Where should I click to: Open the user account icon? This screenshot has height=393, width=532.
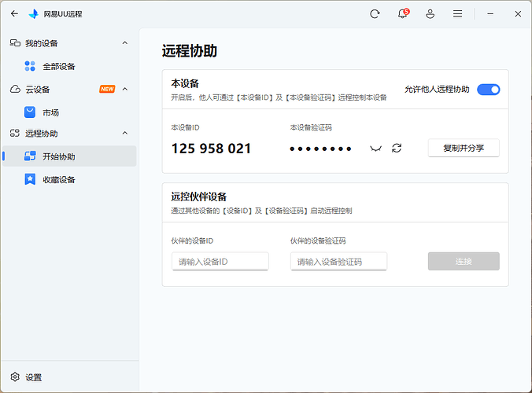click(430, 14)
